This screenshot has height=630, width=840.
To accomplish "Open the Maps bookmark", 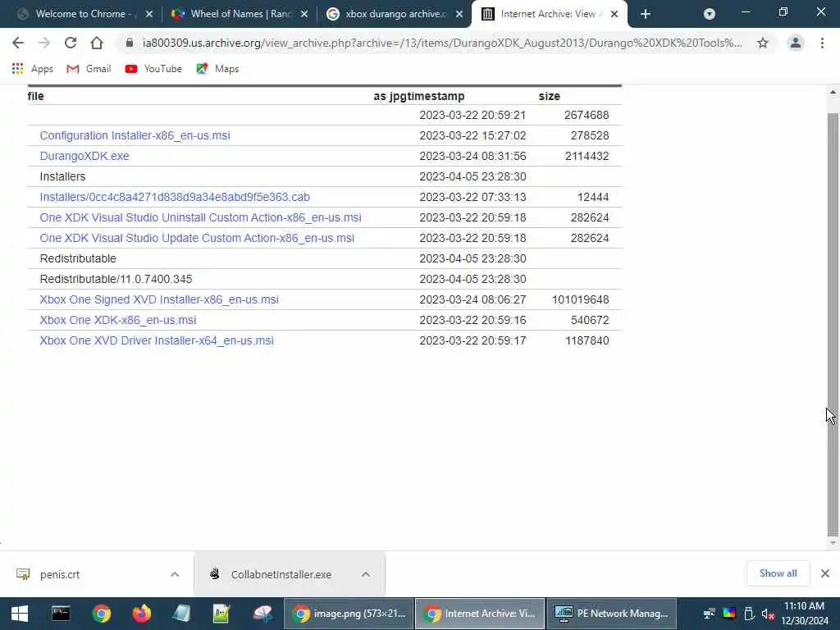I will 217,69.
